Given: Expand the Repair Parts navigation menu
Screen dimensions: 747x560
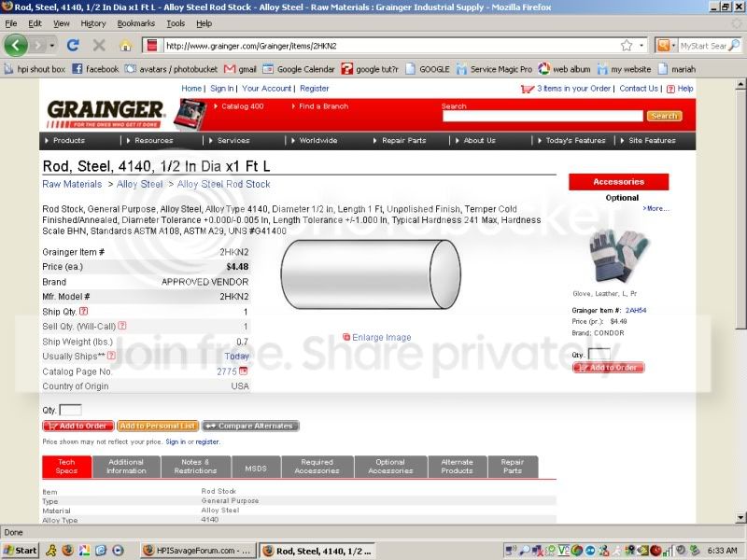Looking at the screenshot, I should [x=400, y=141].
